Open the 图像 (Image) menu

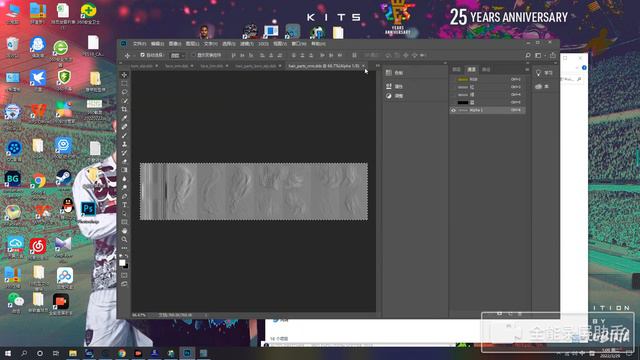175,44
